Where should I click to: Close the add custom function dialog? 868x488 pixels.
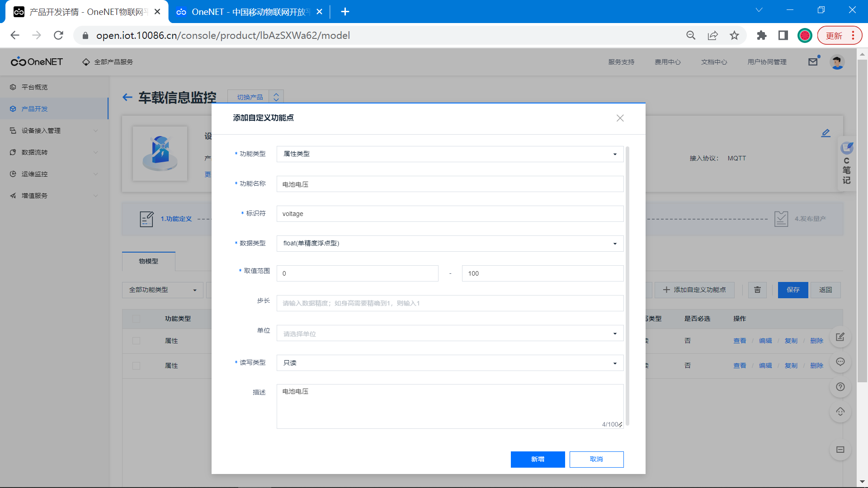tap(620, 118)
